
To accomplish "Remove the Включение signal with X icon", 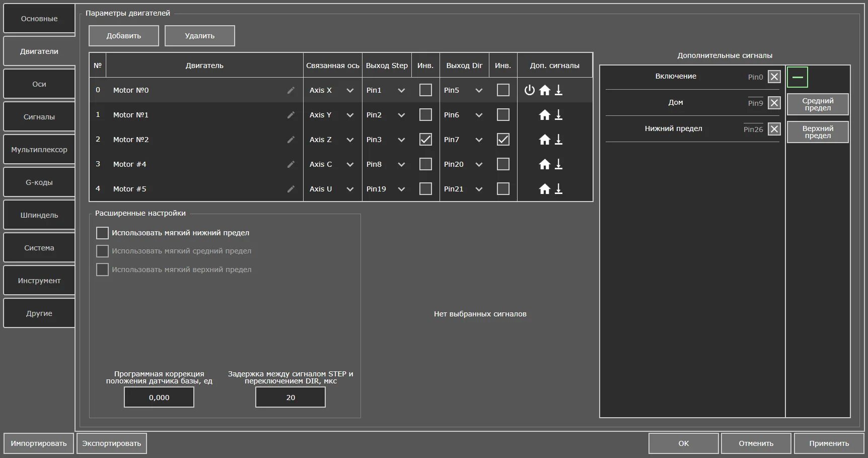I will coord(774,77).
